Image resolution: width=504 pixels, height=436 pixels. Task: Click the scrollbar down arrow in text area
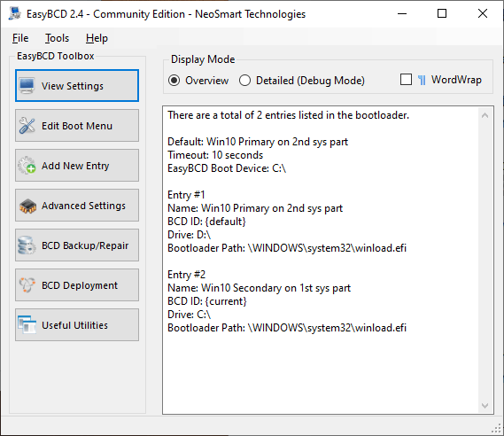(485, 406)
